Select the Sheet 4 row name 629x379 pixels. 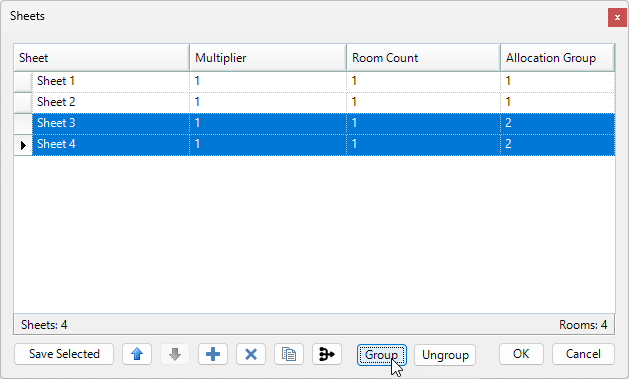click(111, 144)
